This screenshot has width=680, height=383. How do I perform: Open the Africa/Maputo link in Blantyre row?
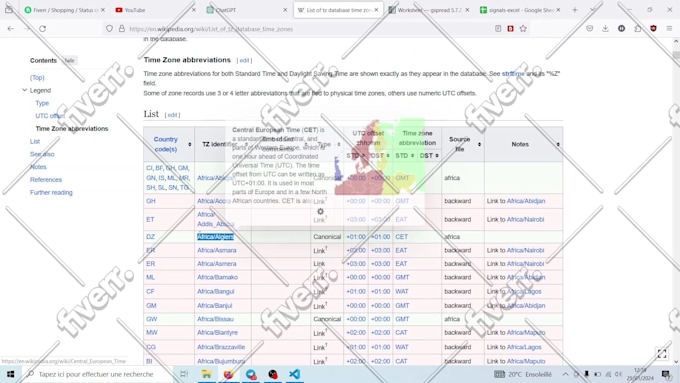[x=526, y=333]
